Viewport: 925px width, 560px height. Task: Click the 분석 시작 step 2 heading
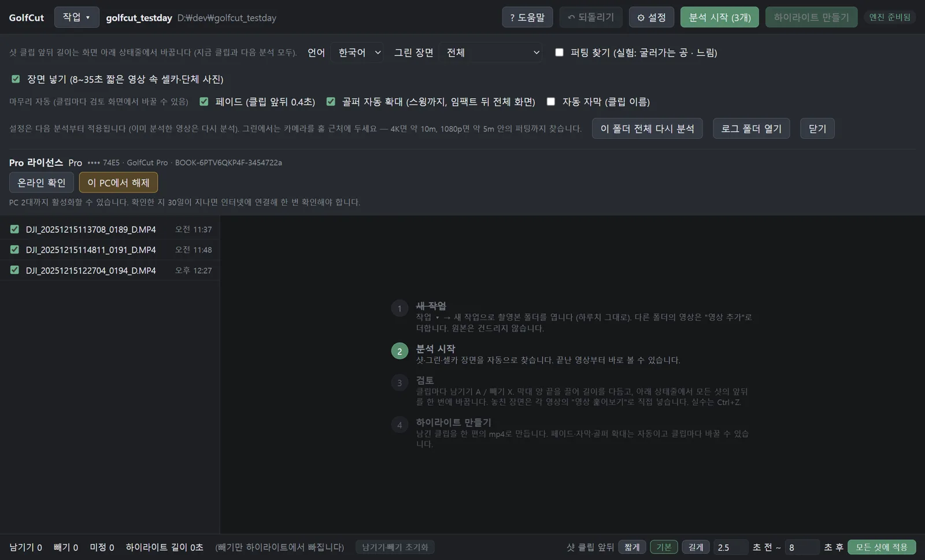click(436, 349)
